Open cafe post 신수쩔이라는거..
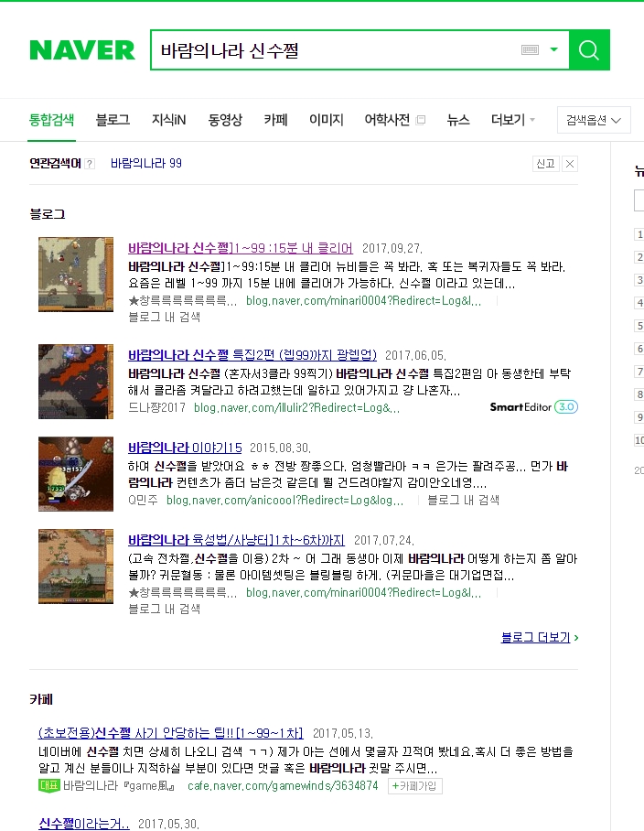The image size is (644, 831). pyautogui.click(x=83, y=824)
